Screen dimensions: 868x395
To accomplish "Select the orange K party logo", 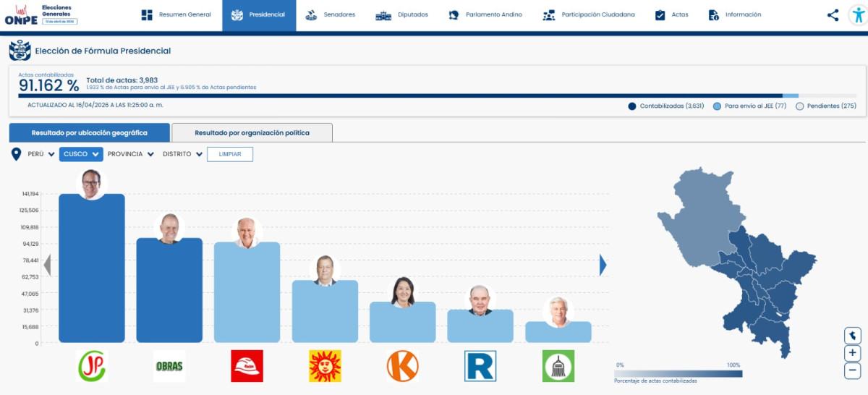I will point(402,365).
